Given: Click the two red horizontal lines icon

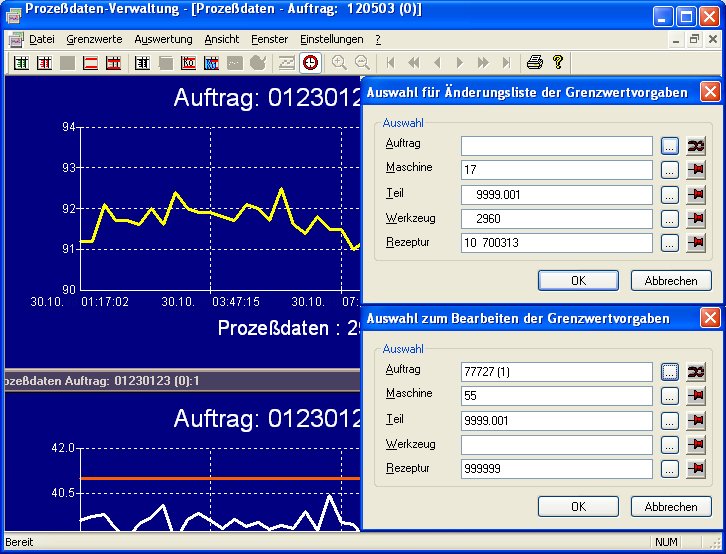Looking at the screenshot, I should pos(90,62).
